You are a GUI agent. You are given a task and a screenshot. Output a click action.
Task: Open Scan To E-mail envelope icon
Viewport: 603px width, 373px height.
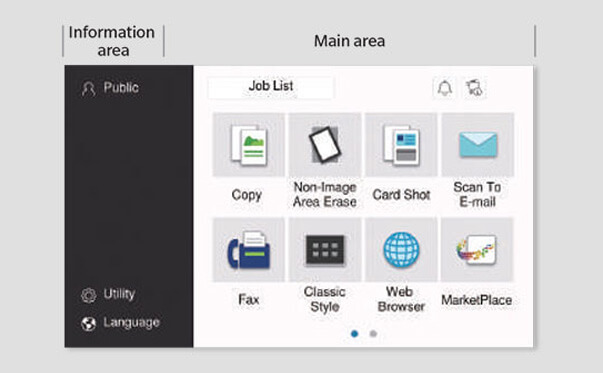tap(478, 145)
